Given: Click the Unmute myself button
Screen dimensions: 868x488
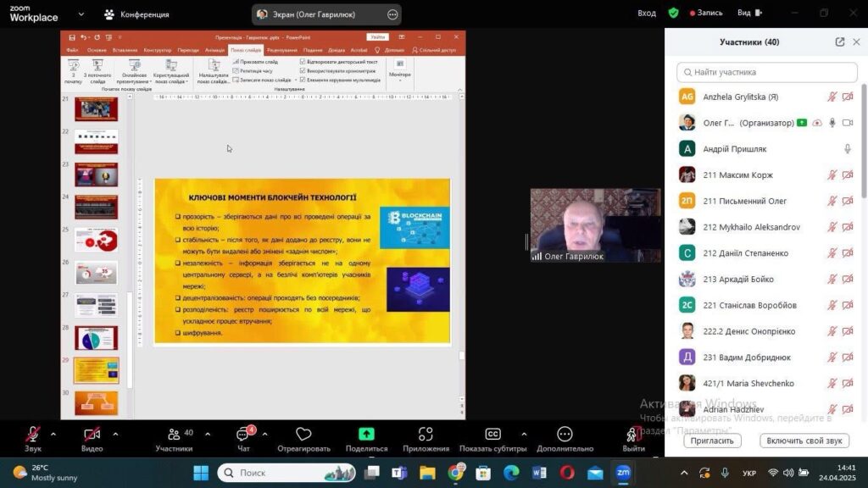Looking at the screenshot, I should 804,441.
